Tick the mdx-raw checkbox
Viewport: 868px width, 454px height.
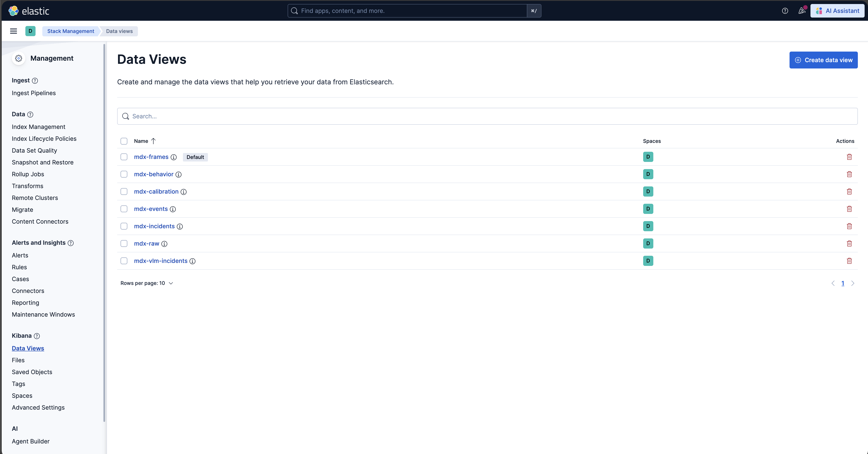pos(124,243)
